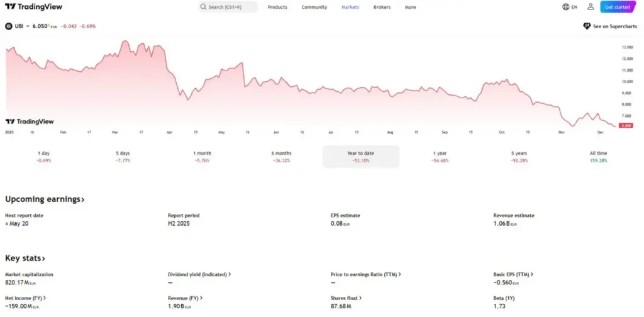Select the 1 month range tab
This screenshot has width=644, height=317.
[x=202, y=157]
